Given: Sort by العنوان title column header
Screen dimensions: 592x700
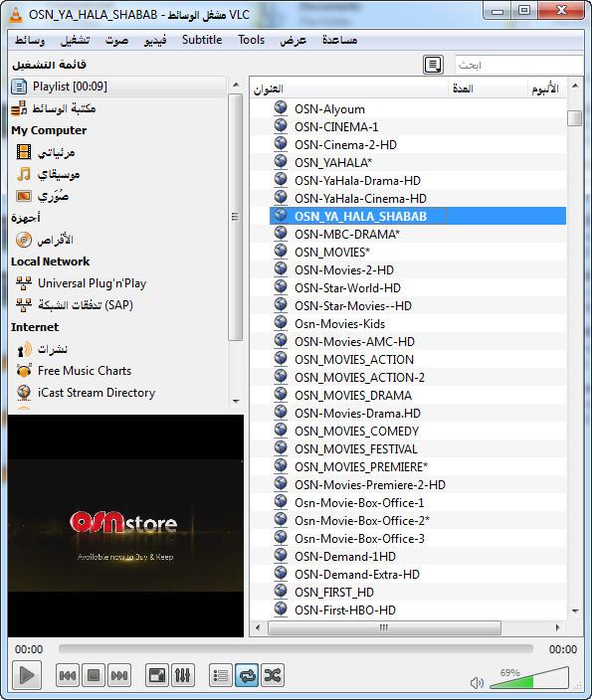Looking at the screenshot, I should (349, 88).
